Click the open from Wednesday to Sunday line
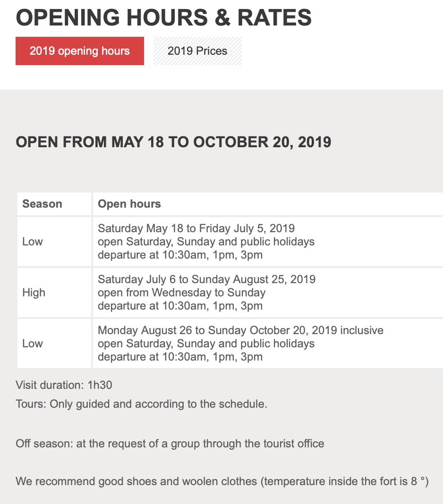This screenshot has width=443, height=504. point(181,293)
